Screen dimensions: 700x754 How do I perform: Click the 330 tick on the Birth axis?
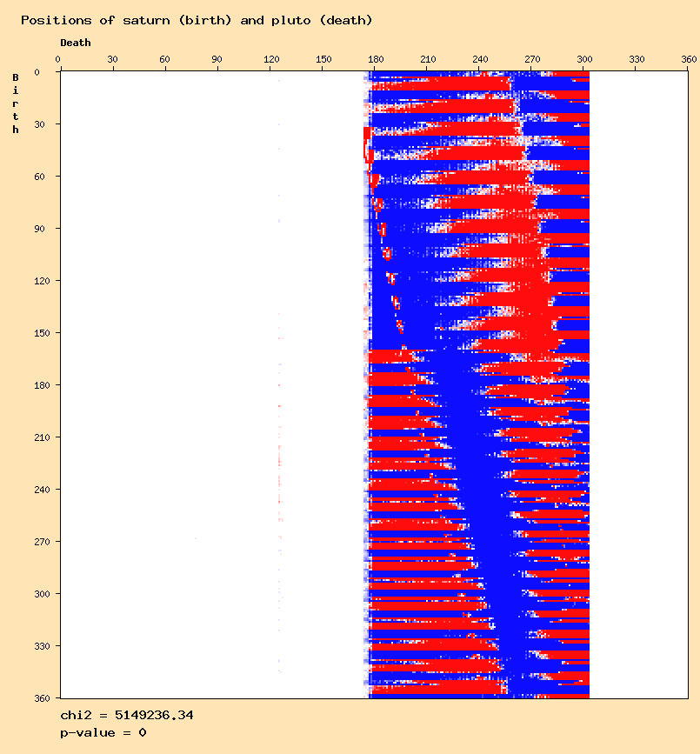[42, 646]
